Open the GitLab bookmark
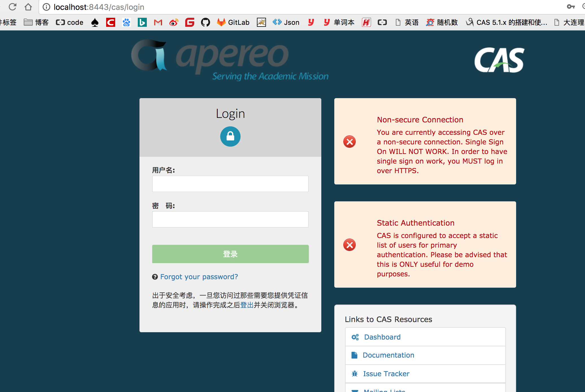Viewport: 585px width, 392px height. [x=233, y=22]
